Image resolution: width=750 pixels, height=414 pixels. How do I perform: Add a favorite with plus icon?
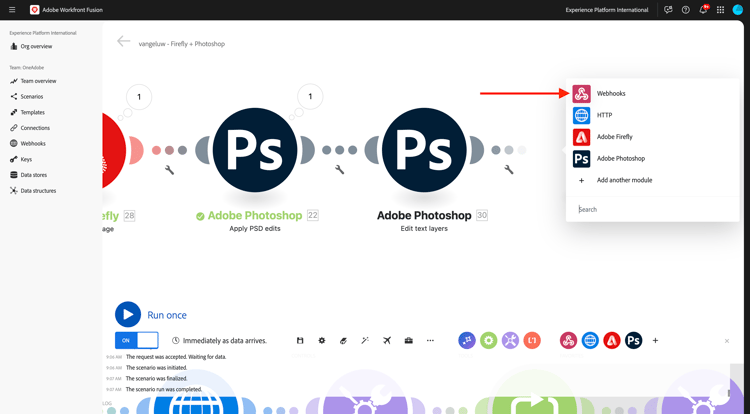click(x=655, y=340)
